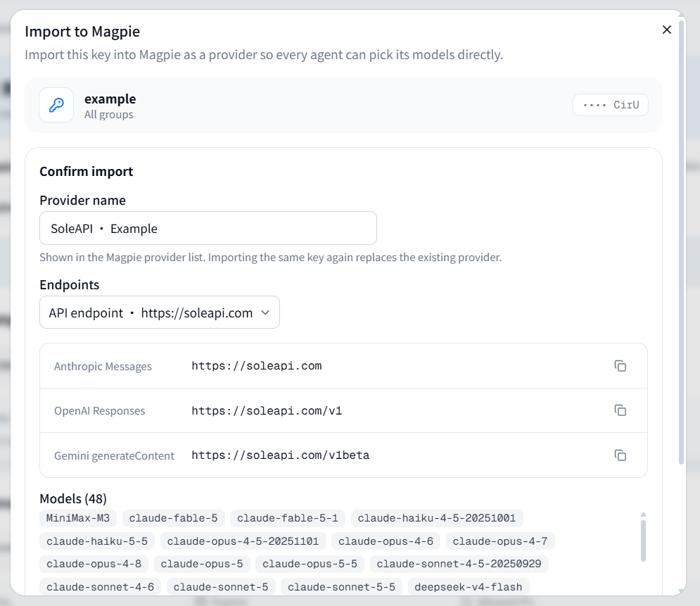The height and width of the screenshot is (606, 700).
Task: Click the claude-fable-5-1 model chip
Action: click(x=288, y=518)
